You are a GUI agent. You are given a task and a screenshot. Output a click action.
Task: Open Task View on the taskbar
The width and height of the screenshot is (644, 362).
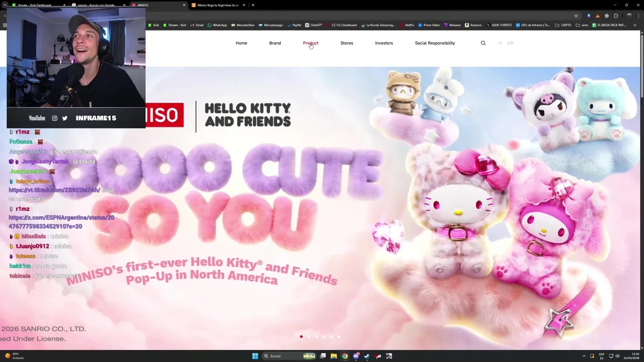point(323,356)
